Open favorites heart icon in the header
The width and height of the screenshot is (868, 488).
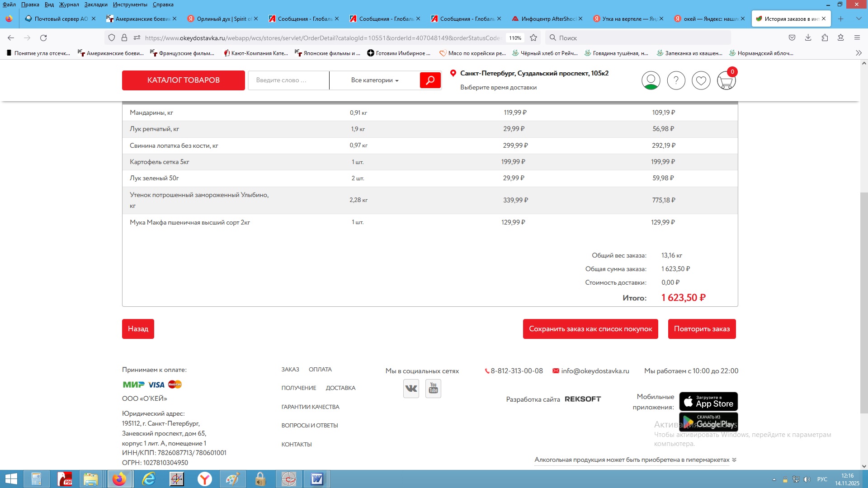701,81
